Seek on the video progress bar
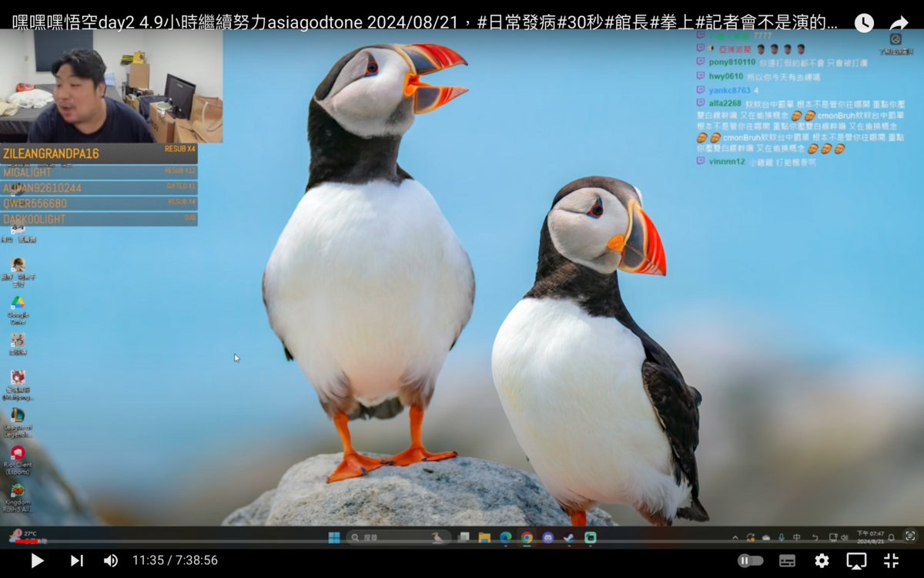Viewport: 924px width, 578px height. coord(462,542)
